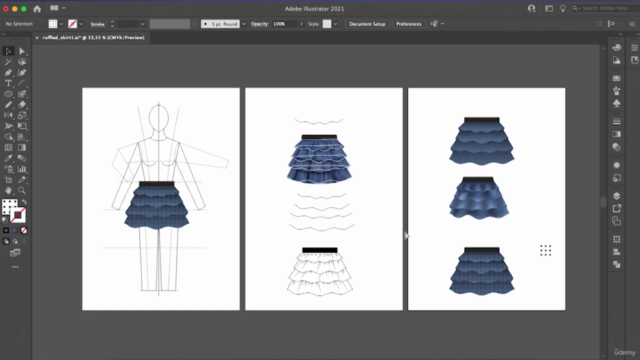Open the Asset Export panel icon

tap(617, 209)
